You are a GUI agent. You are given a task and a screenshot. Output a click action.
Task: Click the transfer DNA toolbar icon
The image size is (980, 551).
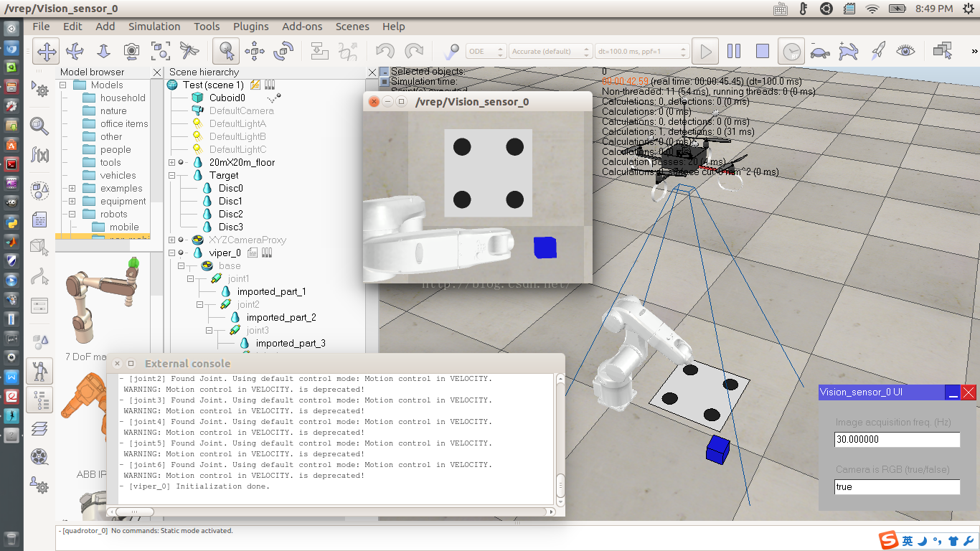coord(348,51)
